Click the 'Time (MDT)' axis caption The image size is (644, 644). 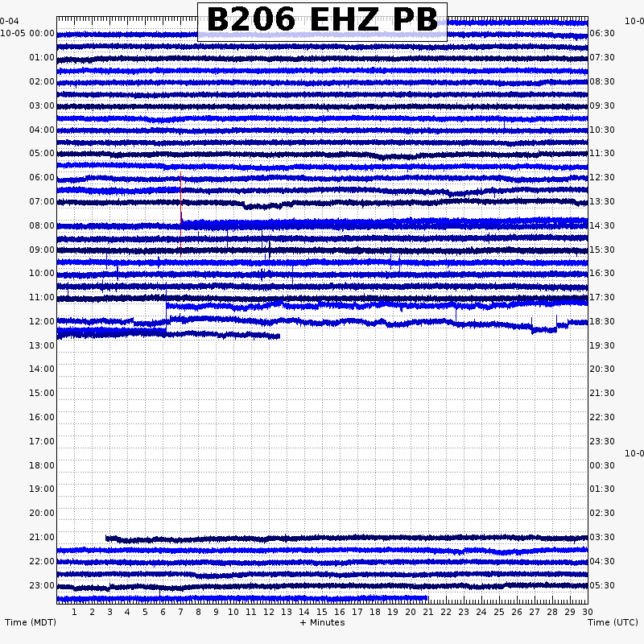coord(31,622)
